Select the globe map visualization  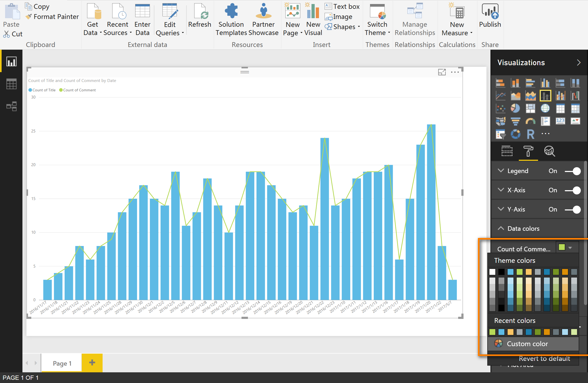coord(545,108)
